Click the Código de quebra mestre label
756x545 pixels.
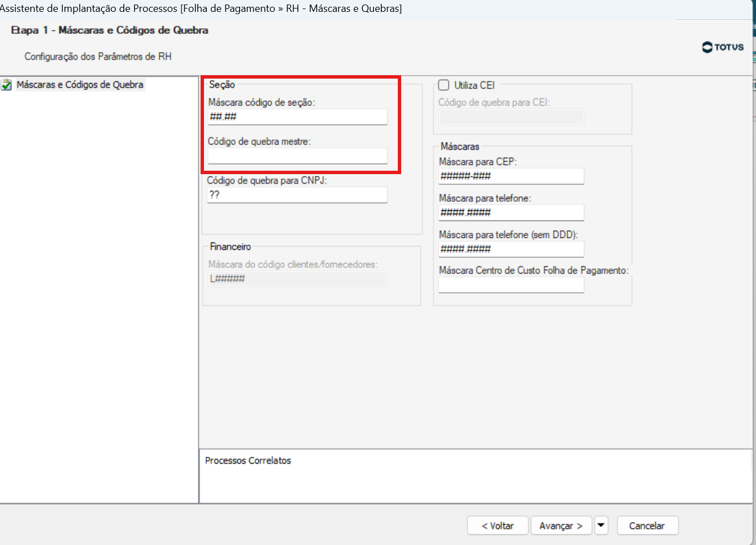click(259, 142)
